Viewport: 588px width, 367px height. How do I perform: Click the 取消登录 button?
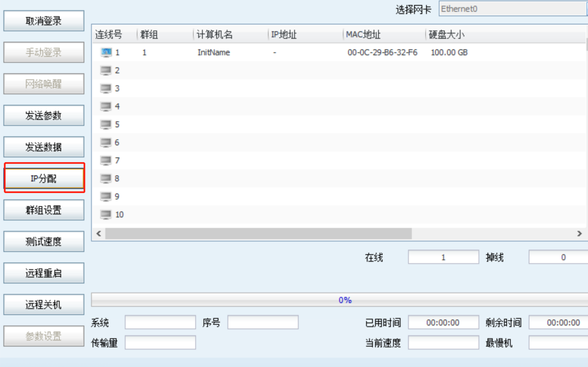44,21
